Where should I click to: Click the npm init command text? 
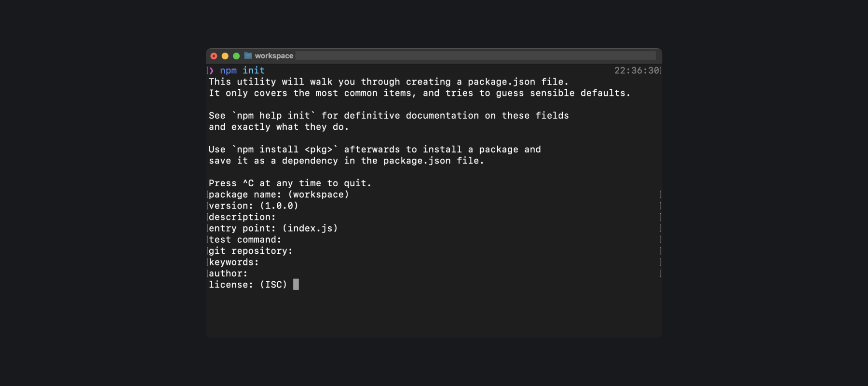tap(242, 70)
